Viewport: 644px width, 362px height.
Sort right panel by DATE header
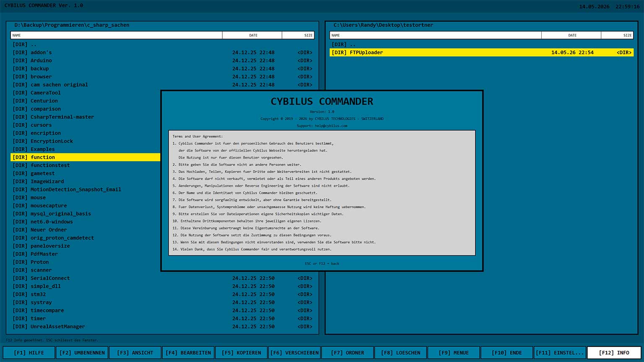[x=571, y=35]
